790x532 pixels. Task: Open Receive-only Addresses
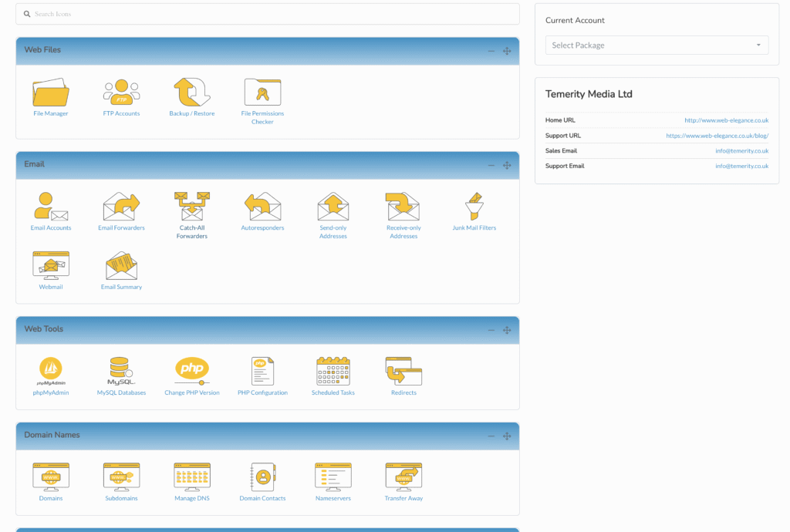click(403, 215)
